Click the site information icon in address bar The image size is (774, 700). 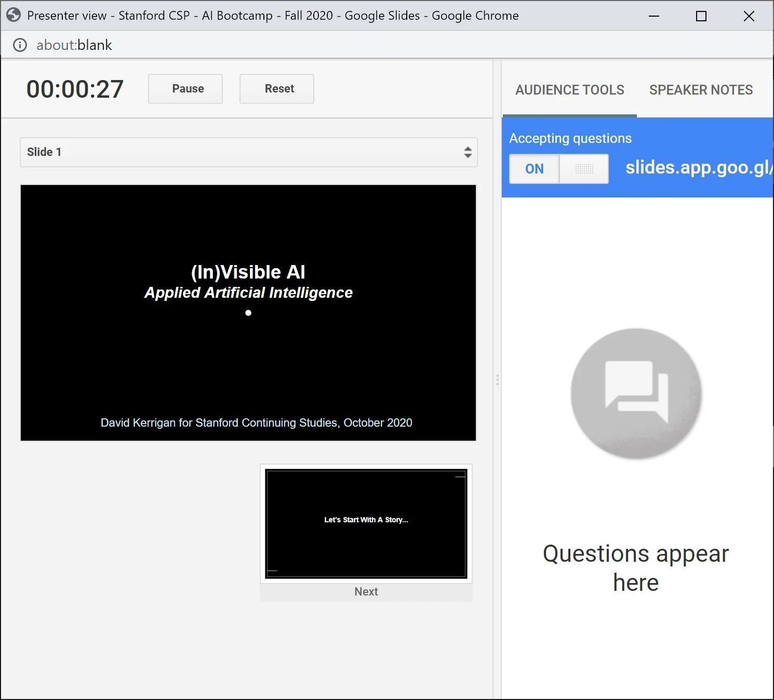[20, 45]
